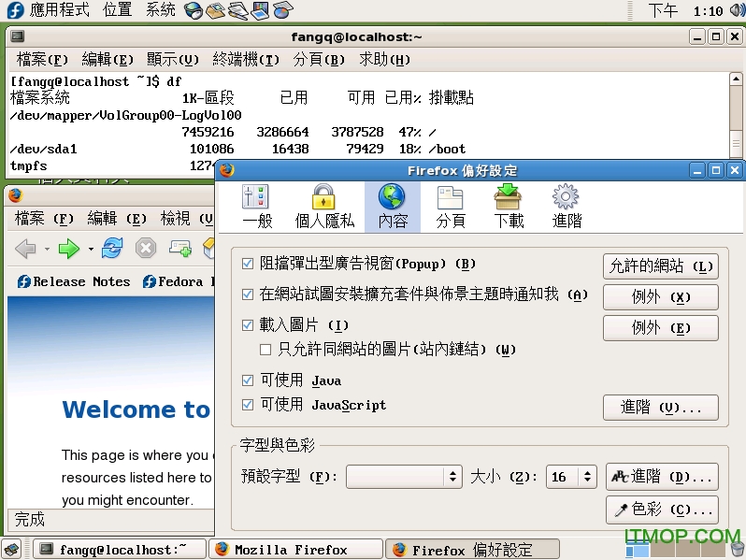Toggle 載入圖片 (I) load images checkbox

pos(248,325)
